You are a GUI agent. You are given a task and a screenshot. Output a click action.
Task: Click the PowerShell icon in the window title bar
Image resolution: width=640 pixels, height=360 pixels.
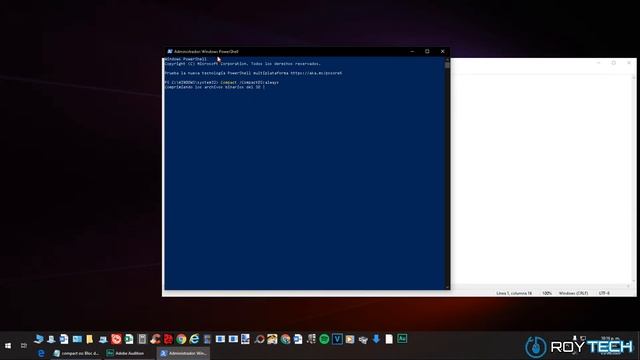click(x=170, y=51)
